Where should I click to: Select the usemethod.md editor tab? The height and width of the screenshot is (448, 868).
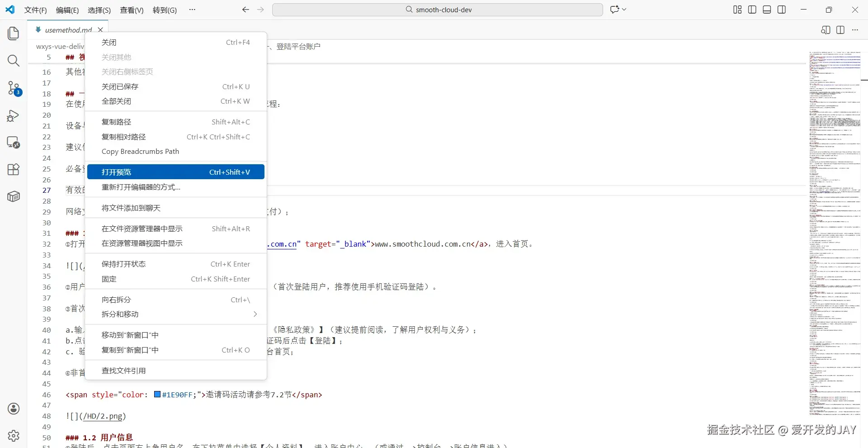tap(68, 30)
